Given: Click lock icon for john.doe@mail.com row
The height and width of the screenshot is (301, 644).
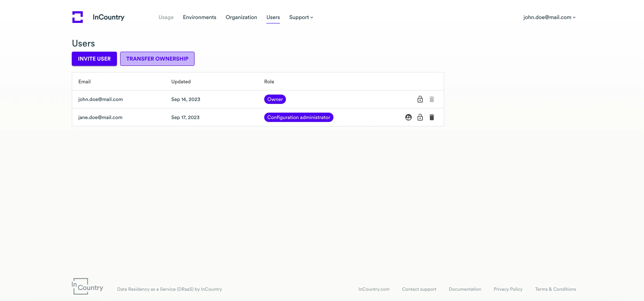Looking at the screenshot, I should pos(420,99).
